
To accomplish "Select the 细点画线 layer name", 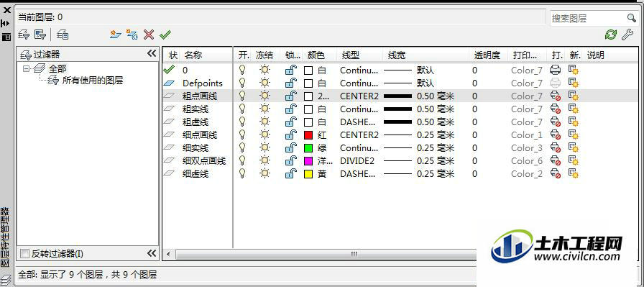I will pyautogui.click(x=200, y=135).
